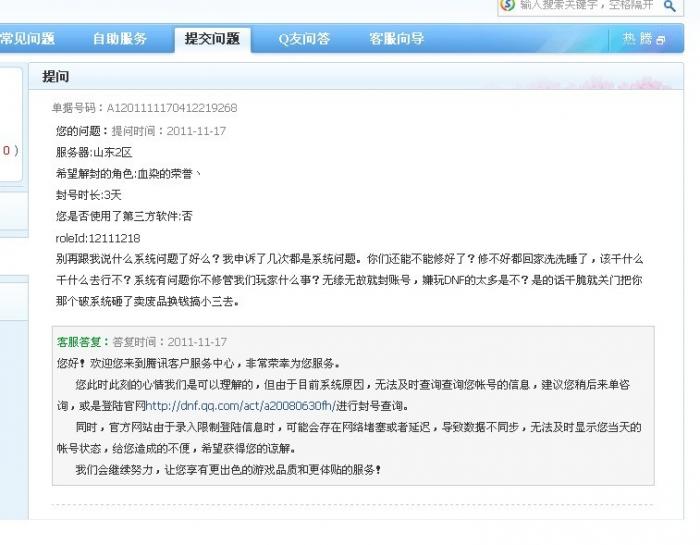The image size is (700, 545).
Task: Select the 提交问题 tab
Action: coord(212,39)
